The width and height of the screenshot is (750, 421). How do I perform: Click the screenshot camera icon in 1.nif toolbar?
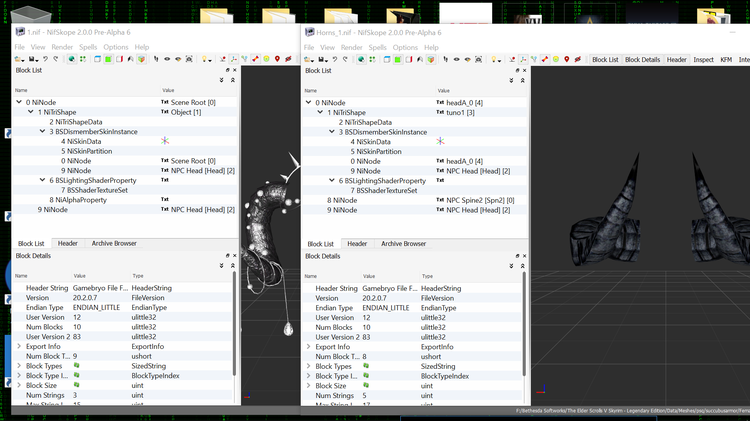(x=188, y=59)
